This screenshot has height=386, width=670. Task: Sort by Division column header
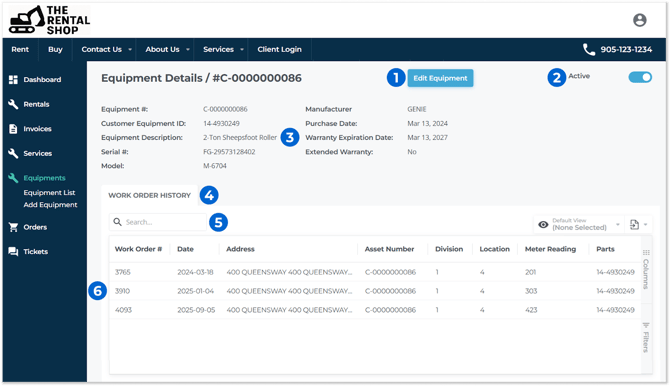pyautogui.click(x=449, y=249)
